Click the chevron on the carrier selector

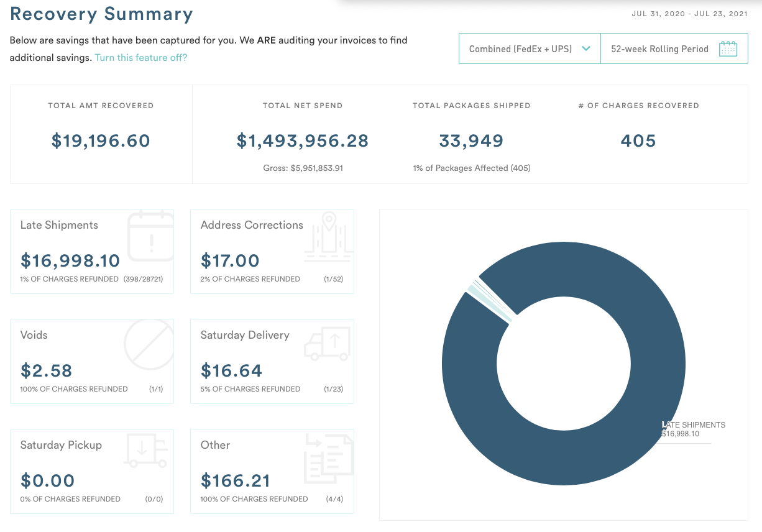click(x=585, y=48)
